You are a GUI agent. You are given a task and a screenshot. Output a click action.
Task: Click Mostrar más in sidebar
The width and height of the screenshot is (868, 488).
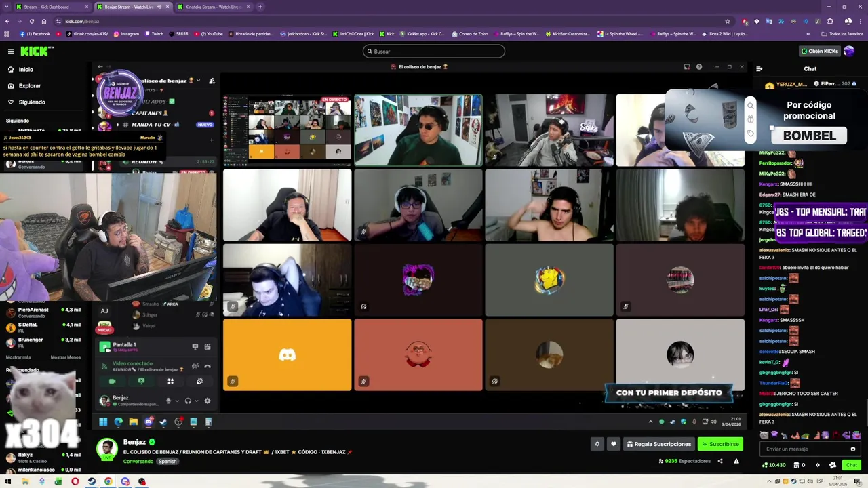click(18, 357)
